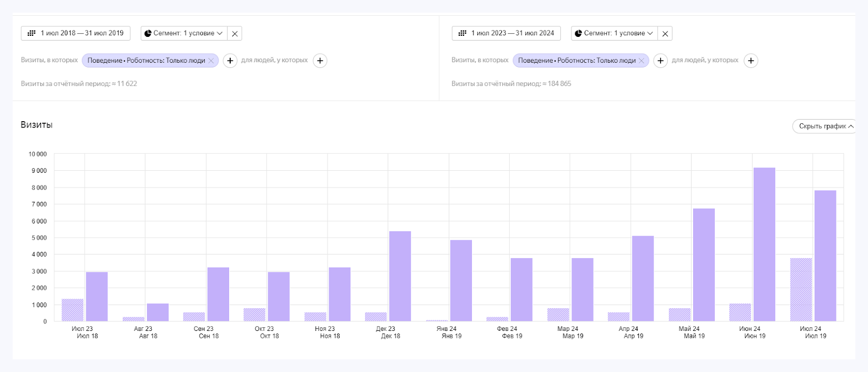Image resolution: width=868 pixels, height=372 pixels.
Task: Select the solid Апр 24 bar
Action: click(x=643, y=279)
